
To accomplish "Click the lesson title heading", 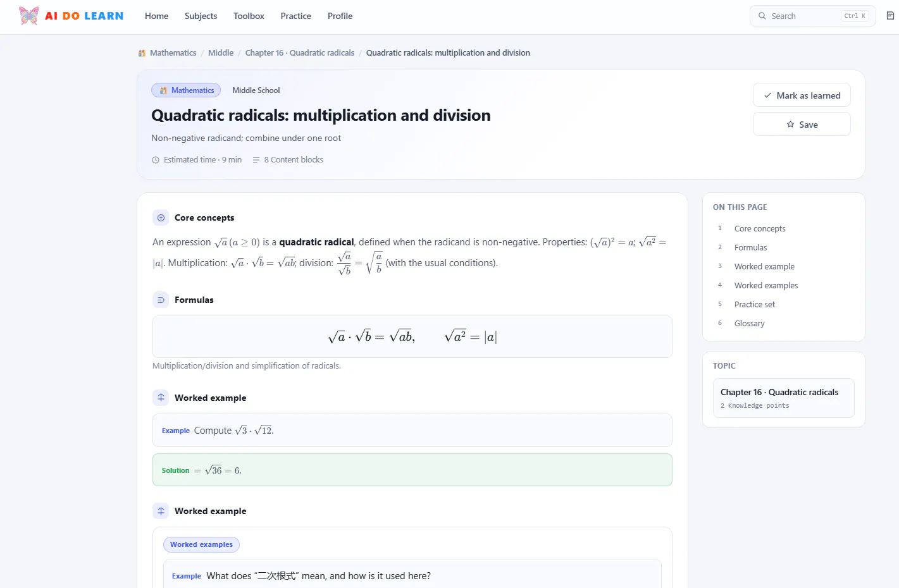I will [321, 115].
